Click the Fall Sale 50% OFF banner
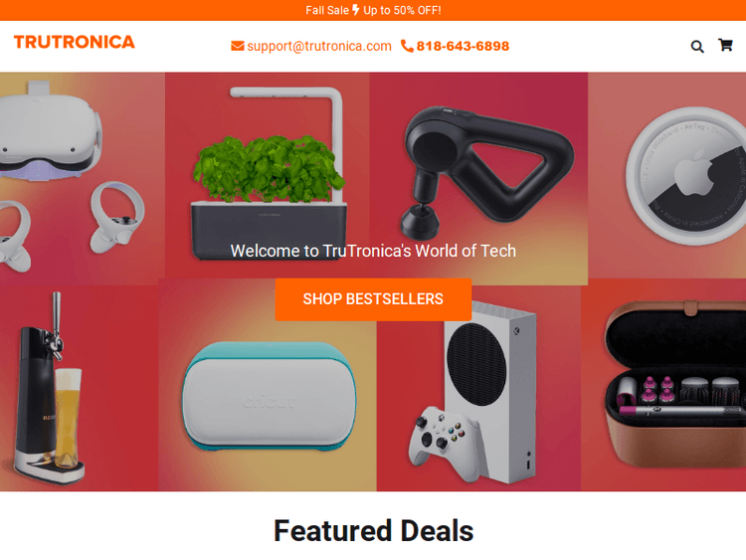 (373, 10)
